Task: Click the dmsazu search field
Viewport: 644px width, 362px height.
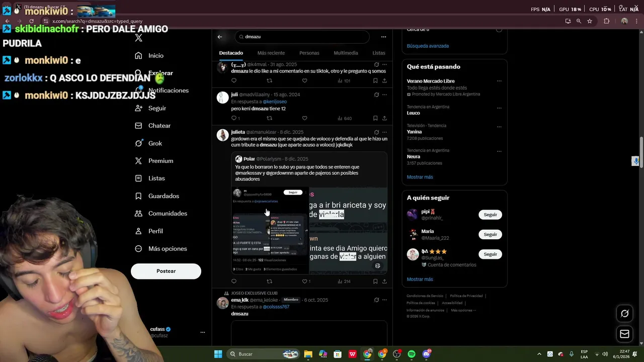Action: coord(302,37)
